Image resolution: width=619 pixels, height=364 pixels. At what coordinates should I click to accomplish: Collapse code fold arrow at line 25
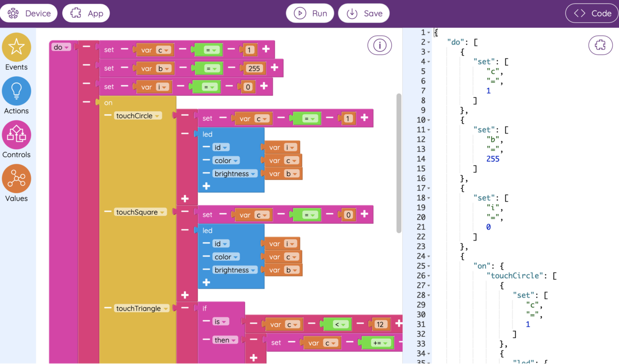pyautogui.click(x=429, y=266)
